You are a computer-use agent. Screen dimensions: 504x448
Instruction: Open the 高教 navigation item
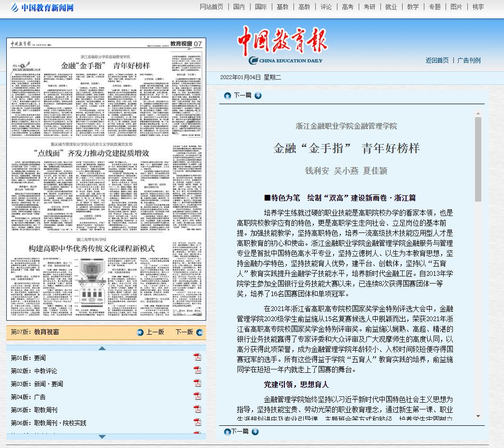(304, 7)
